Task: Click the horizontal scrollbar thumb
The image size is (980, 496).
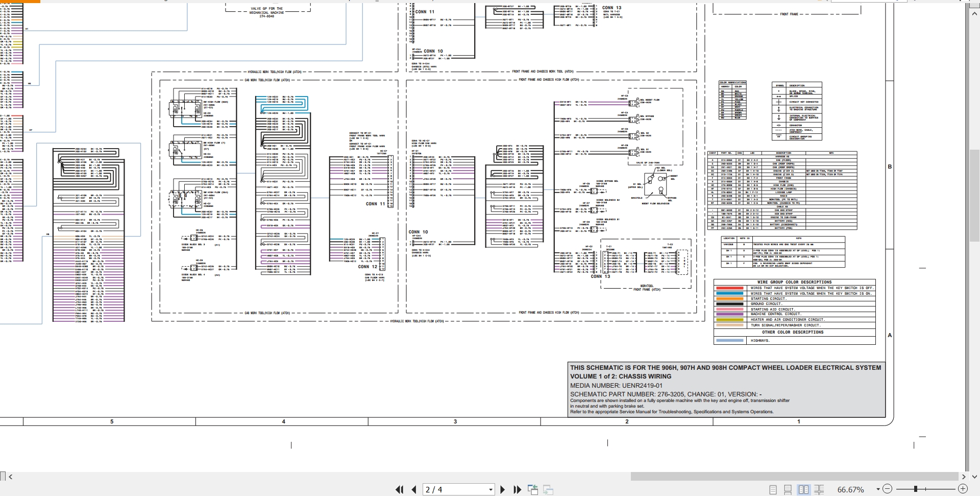Action: click(x=794, y=477)
